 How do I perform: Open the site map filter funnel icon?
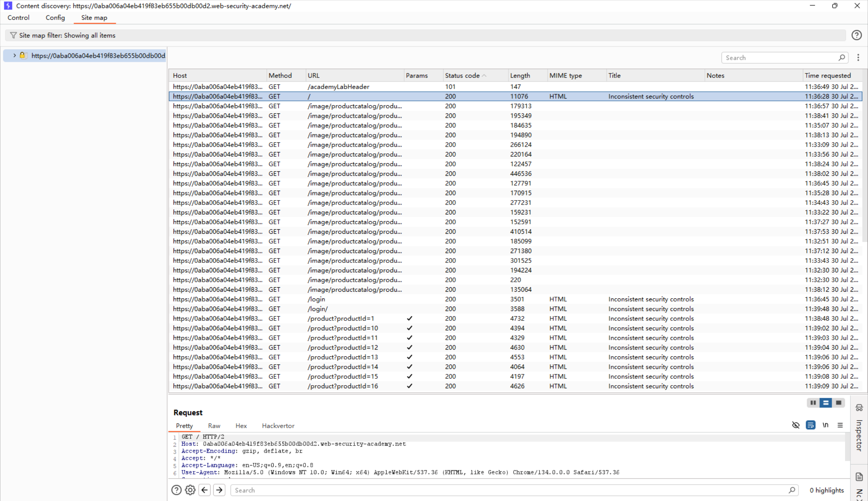pos(13,35)
